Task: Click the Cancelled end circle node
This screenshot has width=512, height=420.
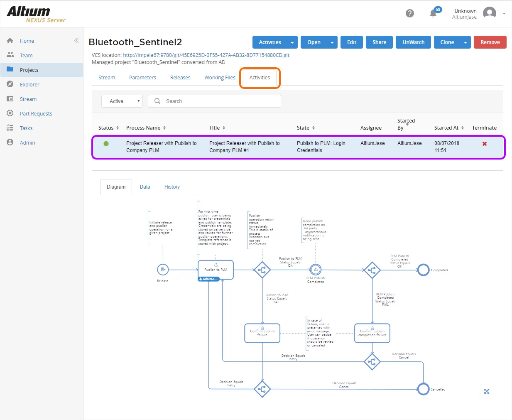Action: coord(423,389)
